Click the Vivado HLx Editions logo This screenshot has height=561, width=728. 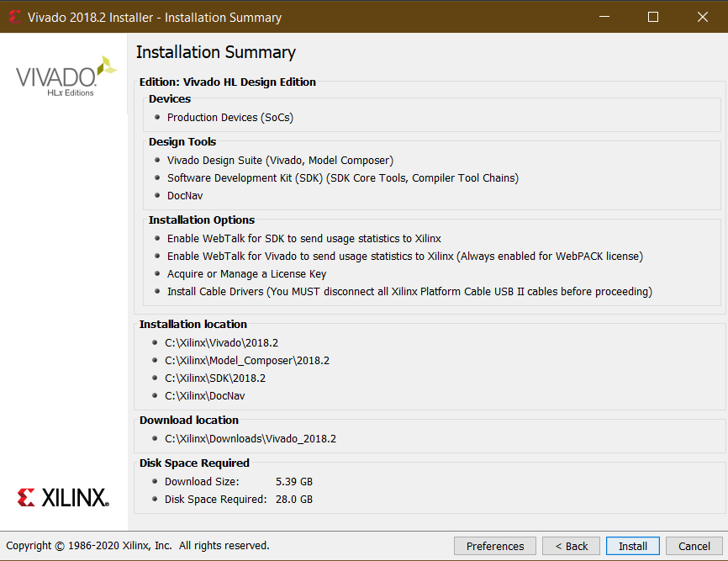(x=66, y=77)
